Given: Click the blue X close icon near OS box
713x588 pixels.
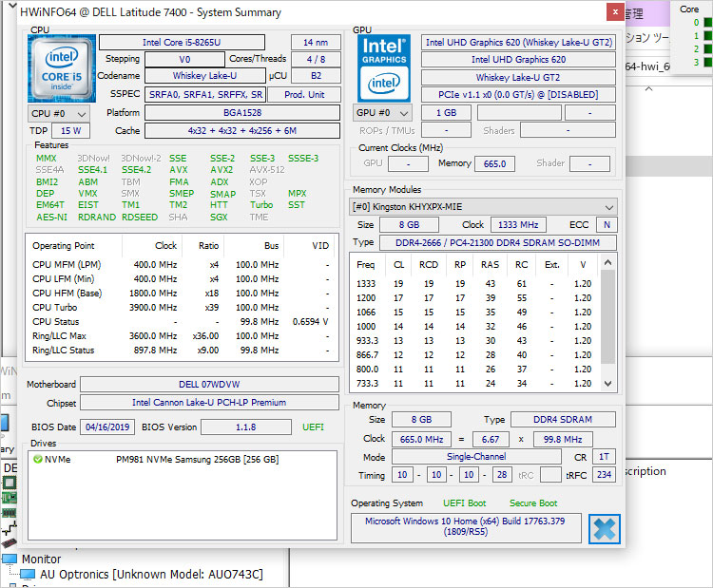Looking at the screenshot, I should 605,529.
